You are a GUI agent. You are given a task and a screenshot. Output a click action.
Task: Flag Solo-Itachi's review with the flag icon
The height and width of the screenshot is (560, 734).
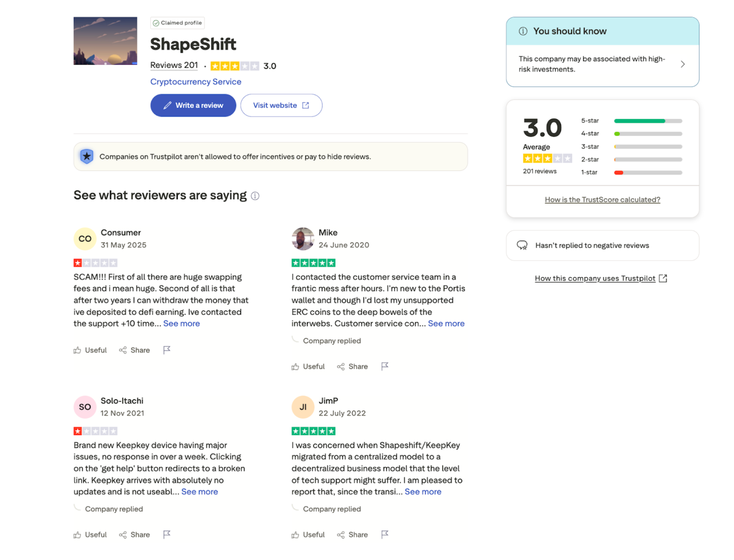click(167, 534)
